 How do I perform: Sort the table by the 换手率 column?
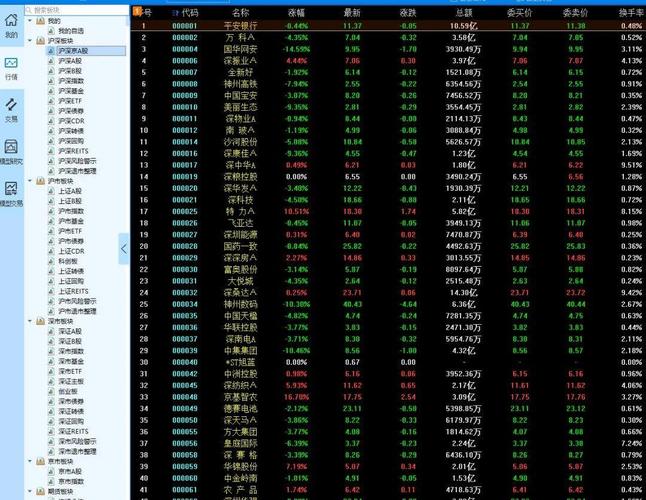[x=631, y=13]
